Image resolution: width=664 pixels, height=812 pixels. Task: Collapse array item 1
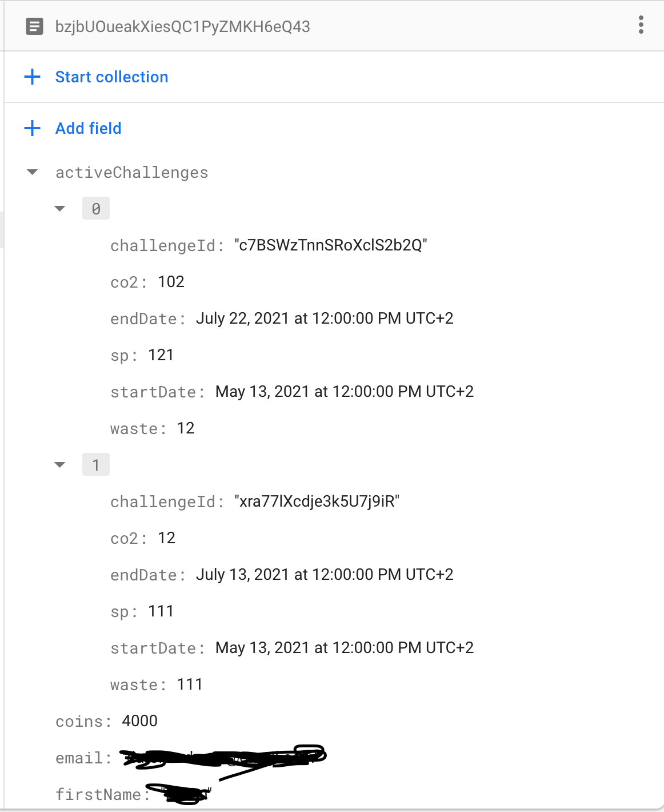pos(60,465)
